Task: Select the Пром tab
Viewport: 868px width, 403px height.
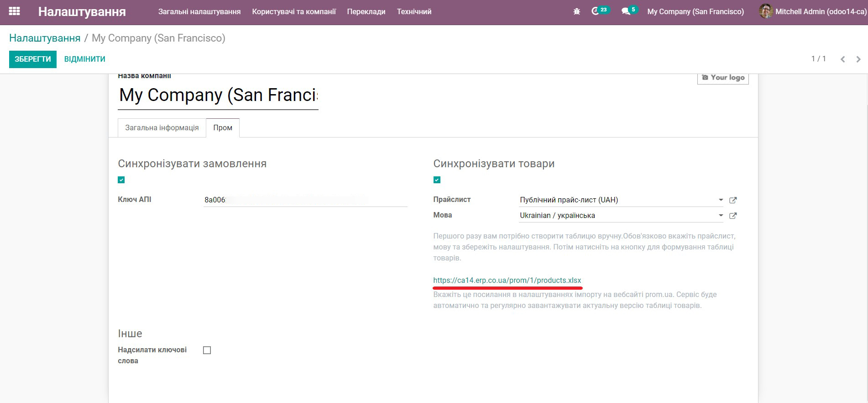Action: 223,128
